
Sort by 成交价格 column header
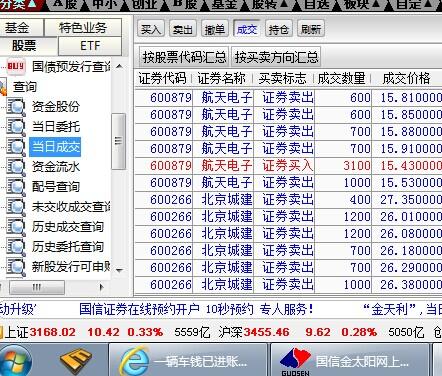pos(407,79)
